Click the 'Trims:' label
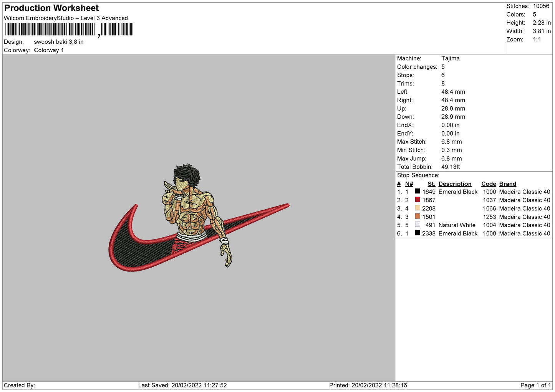This screenshot has height=392, width=555. [406, 83]
